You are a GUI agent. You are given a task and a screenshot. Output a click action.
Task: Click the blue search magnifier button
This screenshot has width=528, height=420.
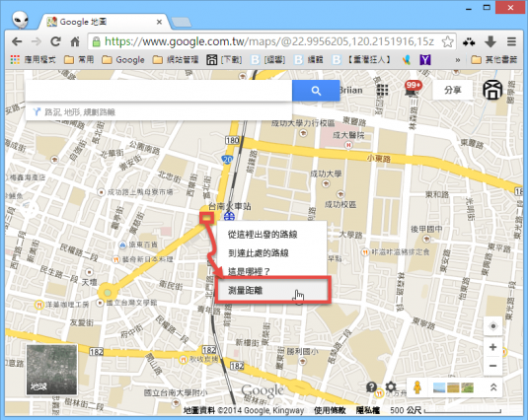[x=316, y=91]
